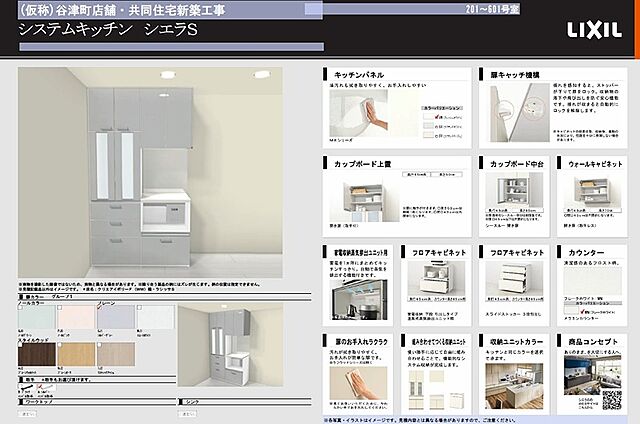Click the 扉キャッチ機構 card heading
This screenshot has height=424, width=640.
(x=515, y=75)
